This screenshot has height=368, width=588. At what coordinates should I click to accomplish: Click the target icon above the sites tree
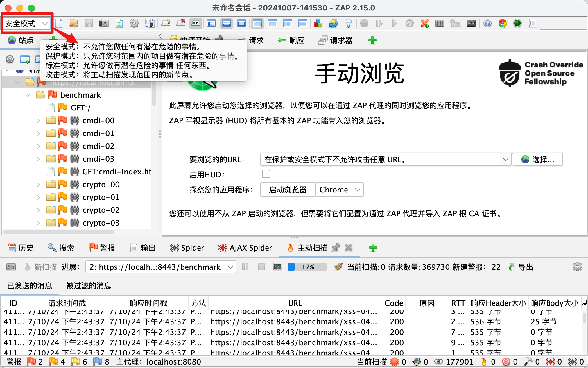pyautogui.click(x=10, y=59)
